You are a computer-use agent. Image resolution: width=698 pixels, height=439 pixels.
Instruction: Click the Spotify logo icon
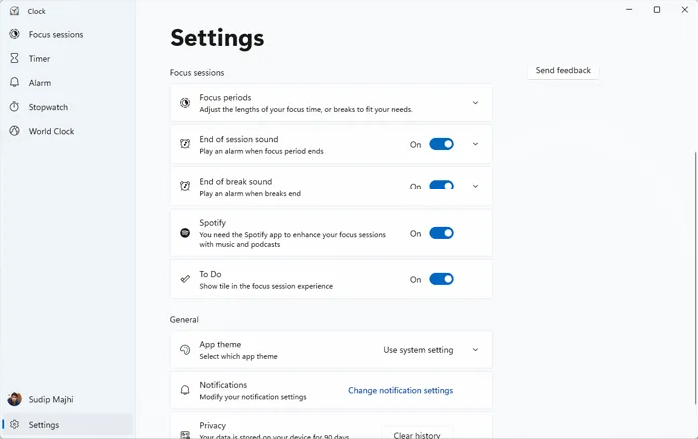click(x=185, y=233)
